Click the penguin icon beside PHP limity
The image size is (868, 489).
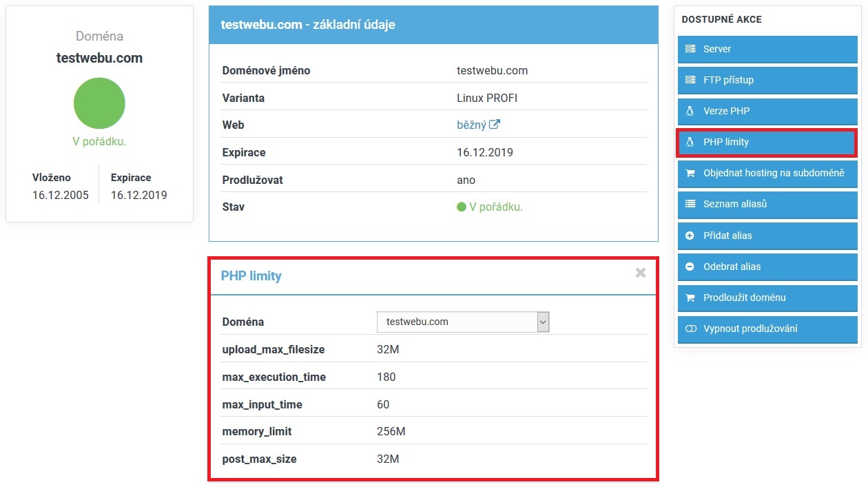(x=690, y=142)
